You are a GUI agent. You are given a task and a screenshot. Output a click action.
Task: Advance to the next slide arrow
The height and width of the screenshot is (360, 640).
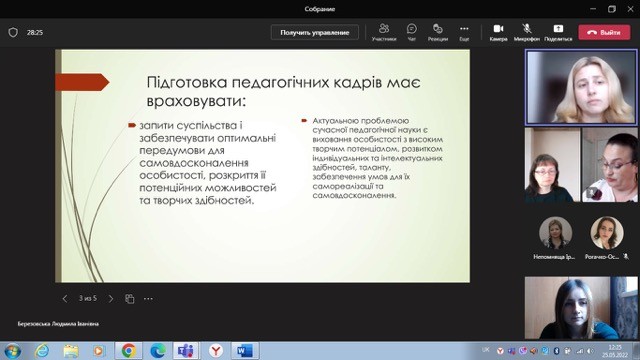(111, 299)
